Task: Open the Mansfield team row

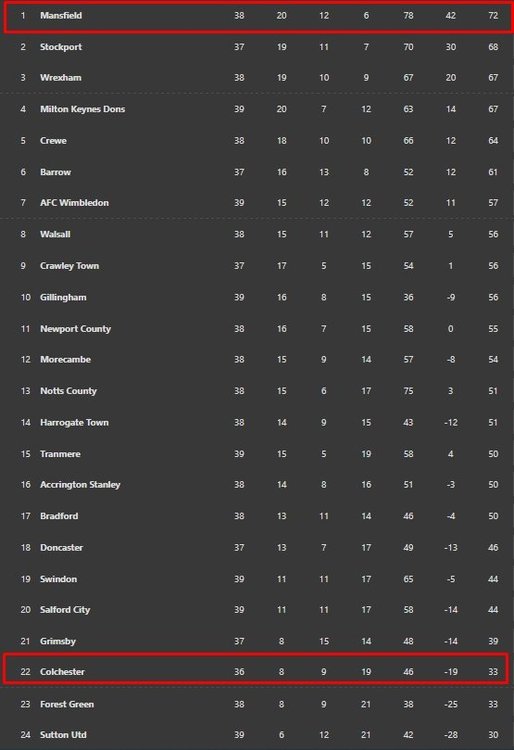Action: point(257,16)
